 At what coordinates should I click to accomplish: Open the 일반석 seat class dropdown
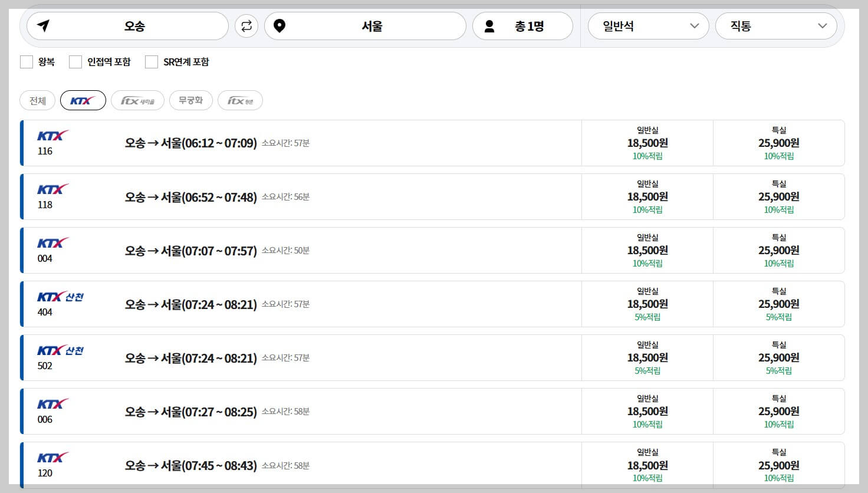click(648, 26)
